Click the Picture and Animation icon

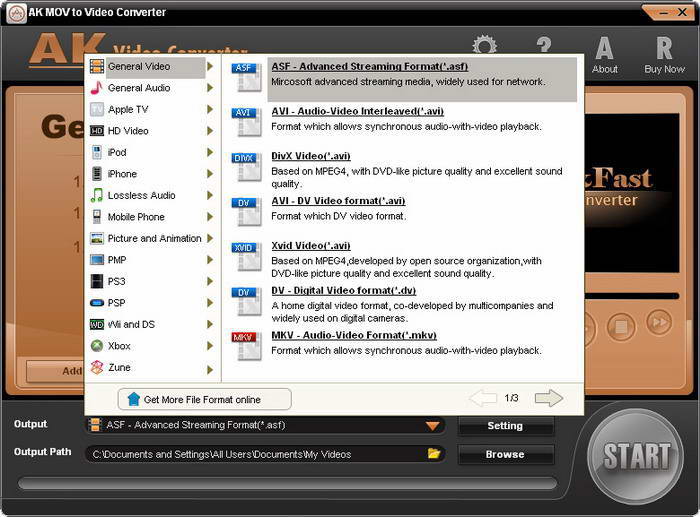tap(96, 238)
